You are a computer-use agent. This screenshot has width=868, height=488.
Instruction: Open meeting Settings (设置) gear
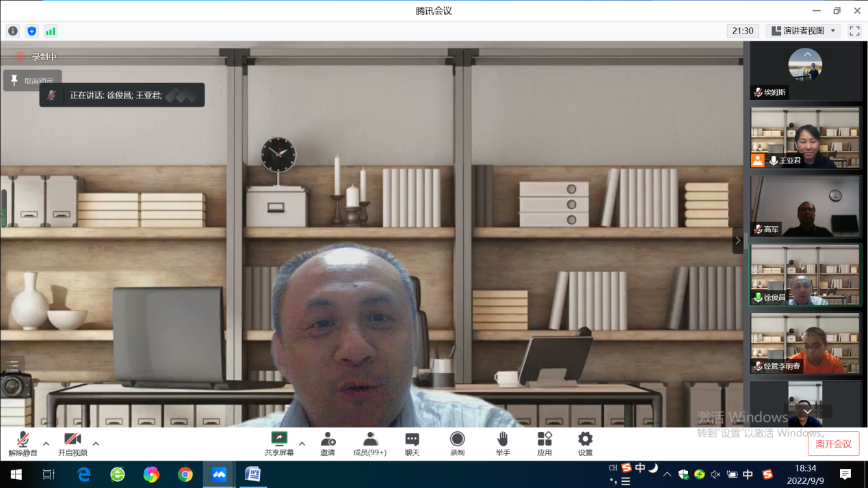(585, 439)
